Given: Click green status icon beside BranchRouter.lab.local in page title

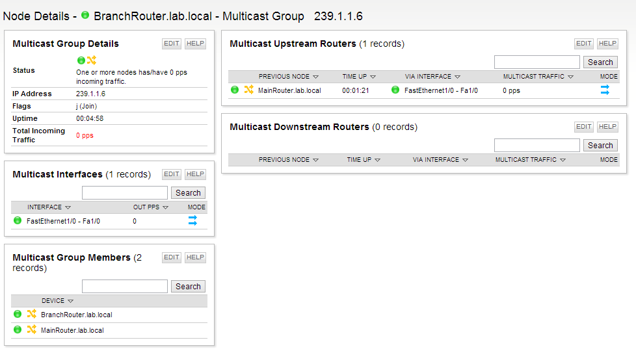Looking at the screenshot, I should click(85, 15).
